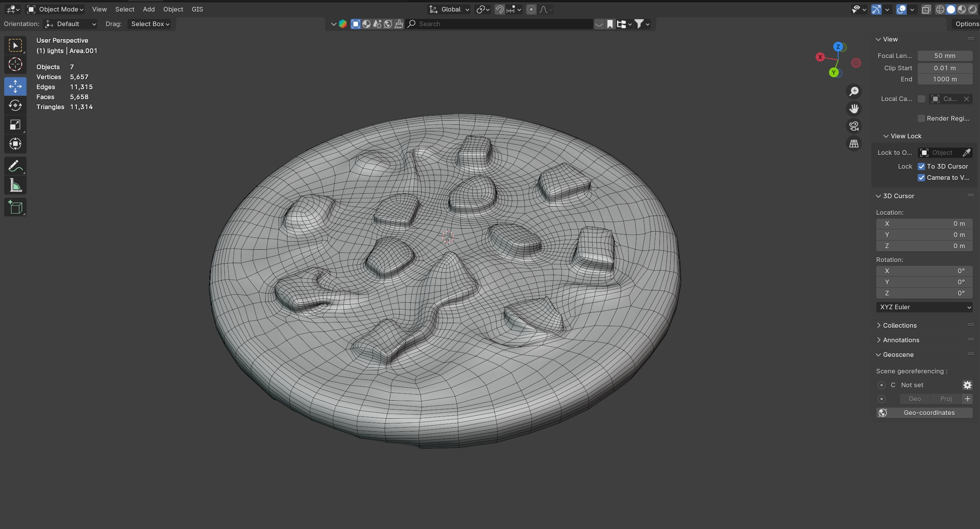Enable Render Region checkbox
This screenshot has height=529, width=980.
click(x=921, y=118)
